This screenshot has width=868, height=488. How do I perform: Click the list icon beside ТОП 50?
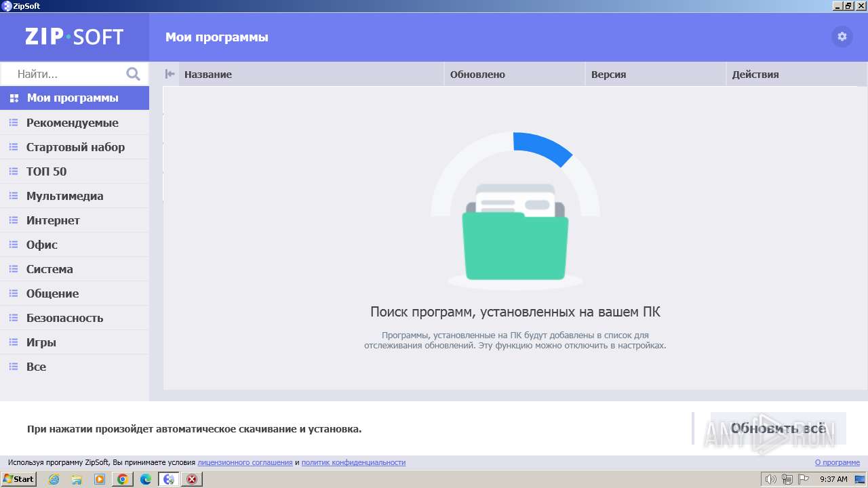tap(14, 171)
